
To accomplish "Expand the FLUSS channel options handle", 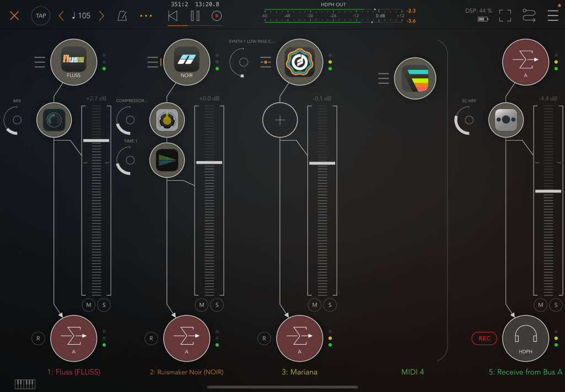I will click(40, 62).
